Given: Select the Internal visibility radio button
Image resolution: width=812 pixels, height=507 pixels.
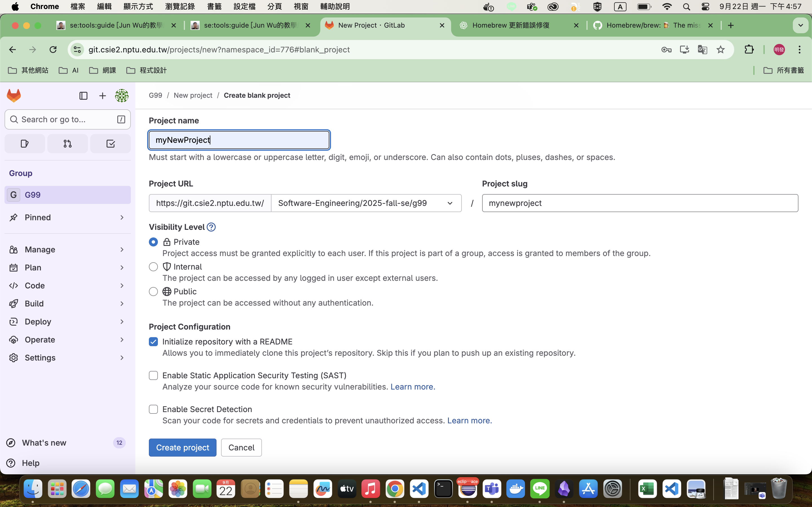Looking at the screenshot, I should click(153, 266).
